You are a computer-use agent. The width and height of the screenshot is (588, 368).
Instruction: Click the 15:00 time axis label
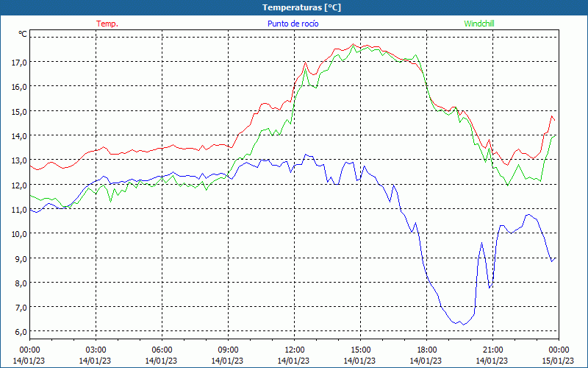(x=360, y=350)
